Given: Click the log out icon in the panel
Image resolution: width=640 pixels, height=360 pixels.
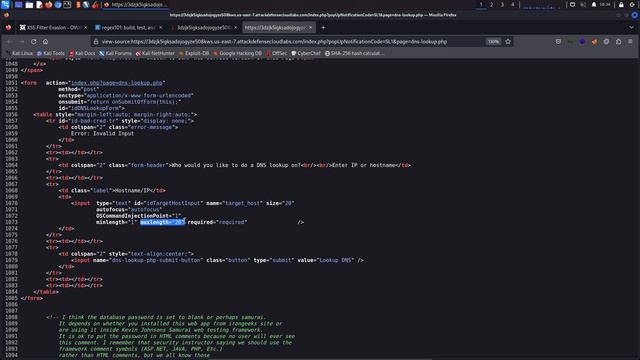Looking at the screenshot, I should pos(633,4).
